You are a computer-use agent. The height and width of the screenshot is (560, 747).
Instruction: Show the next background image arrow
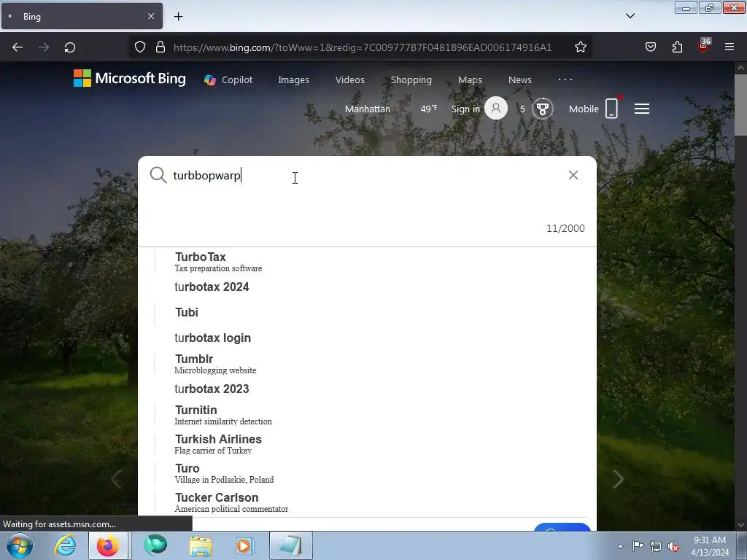618,479
